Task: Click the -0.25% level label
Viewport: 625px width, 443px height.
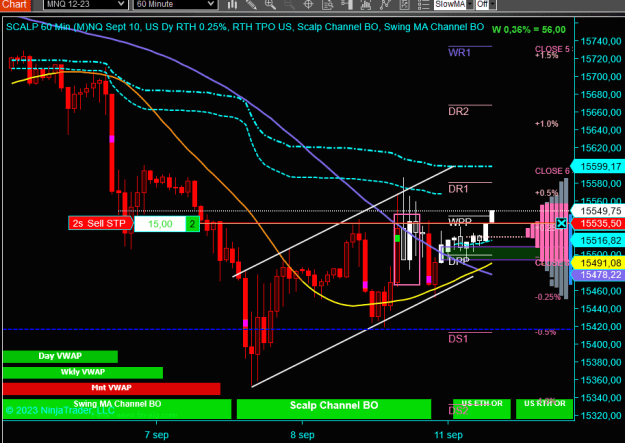Action: click(x=548, y=297)
